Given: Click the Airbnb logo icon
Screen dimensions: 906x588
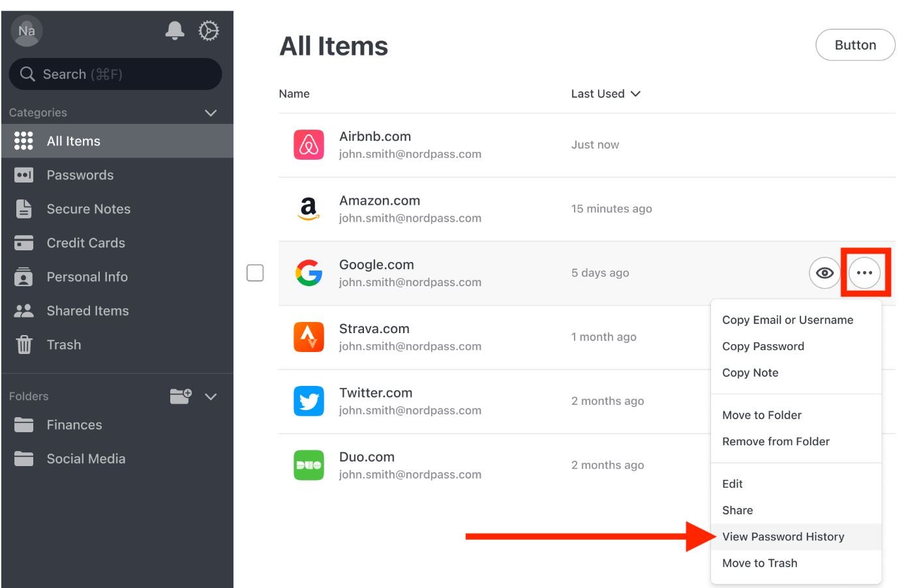Looking at the screenshot, I should pos(309,145).
